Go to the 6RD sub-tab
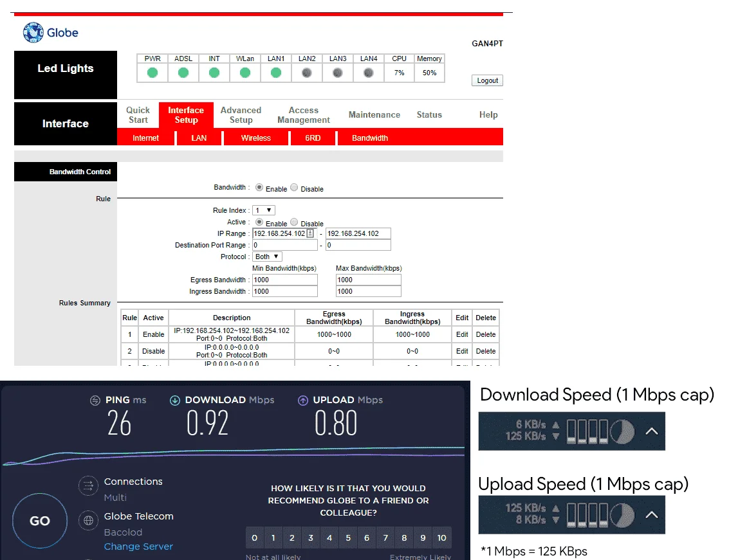This screenshot has width=729, height=560. (x=313, y=138)
